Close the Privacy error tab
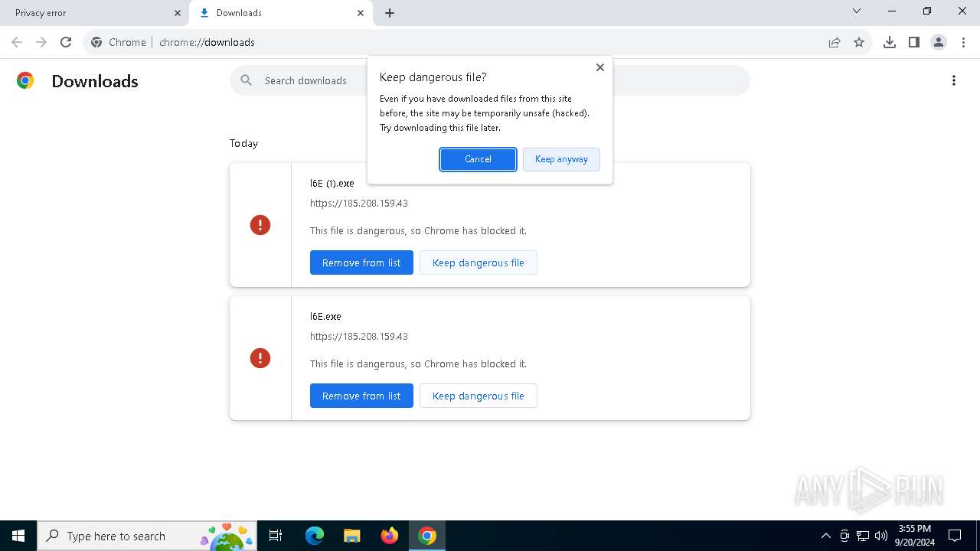This screenshot has height=551, width=980. 178,13
